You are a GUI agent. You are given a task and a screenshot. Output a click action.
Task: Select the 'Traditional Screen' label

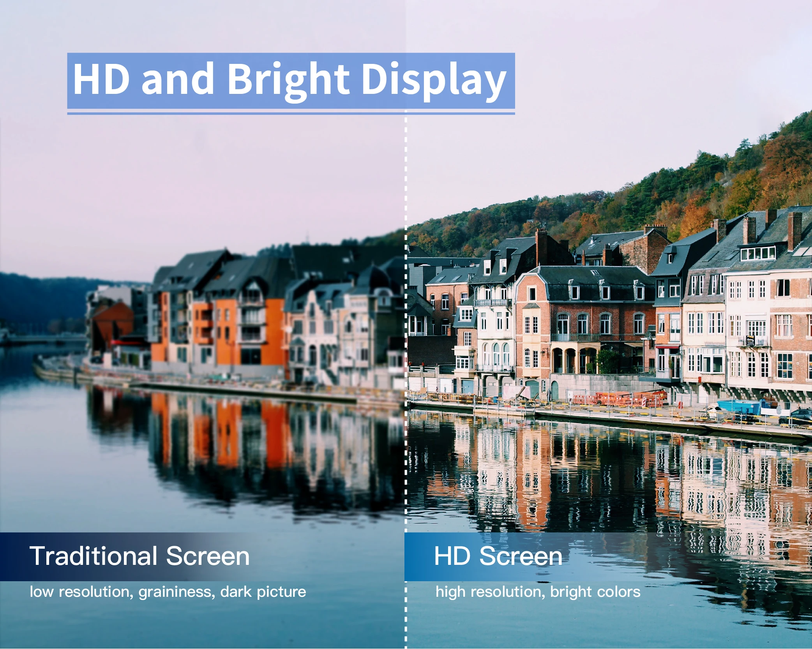click(x=140, y=555)
